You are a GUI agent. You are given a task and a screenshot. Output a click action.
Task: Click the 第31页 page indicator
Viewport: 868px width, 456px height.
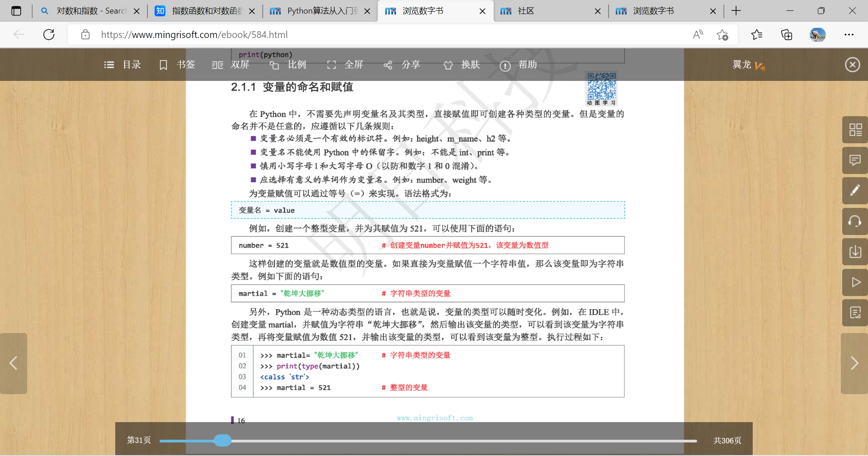click(x=139, y=440)
